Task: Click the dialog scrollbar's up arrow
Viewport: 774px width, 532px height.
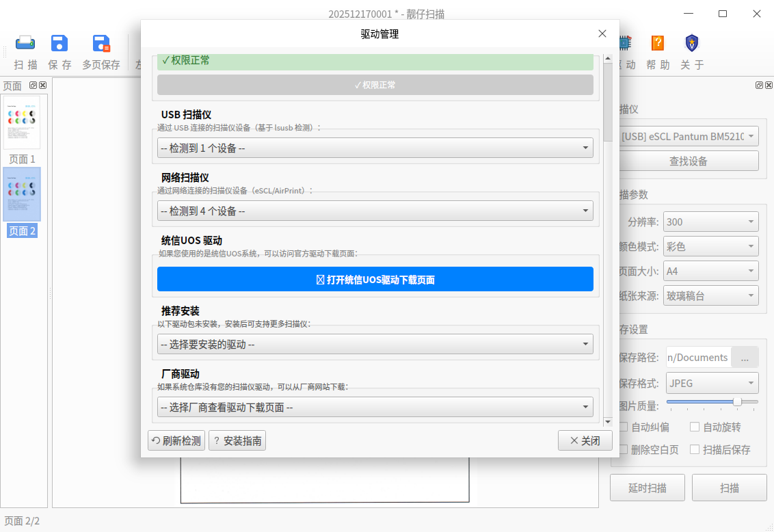Action: pyautogui.click(x=608, y=59)
